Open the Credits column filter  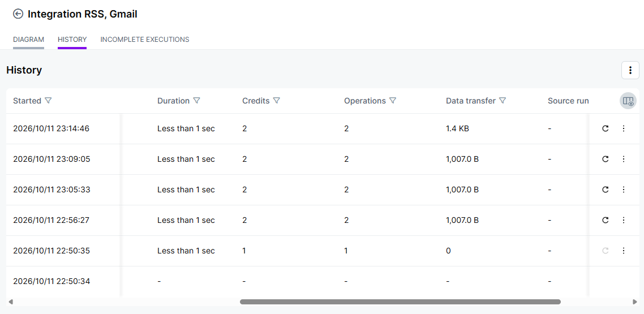click(276, 101)
